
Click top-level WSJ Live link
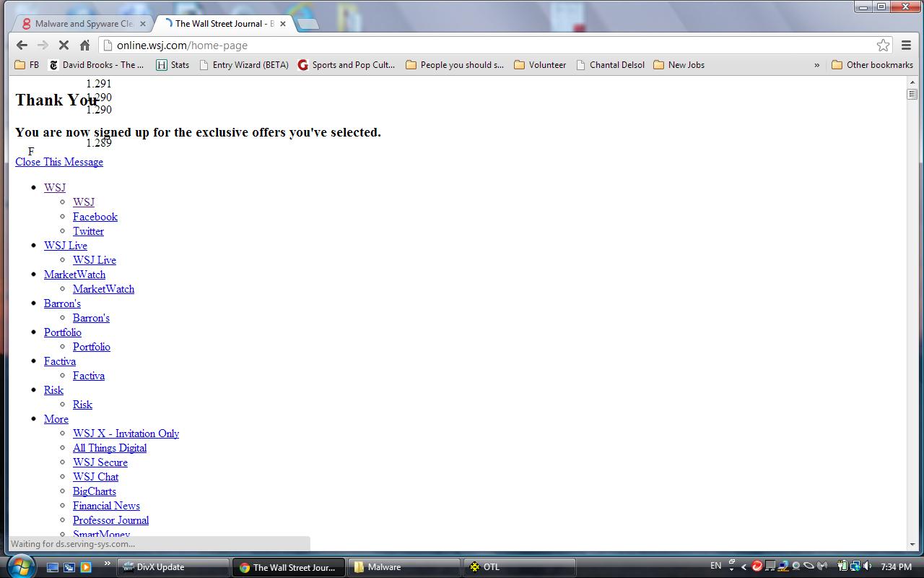(66, 246)
